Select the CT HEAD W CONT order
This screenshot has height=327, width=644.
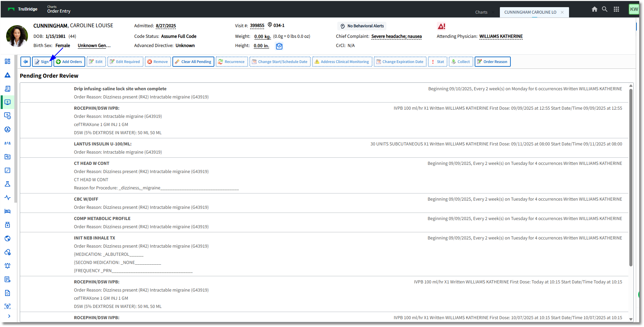(x=324, y=175)
